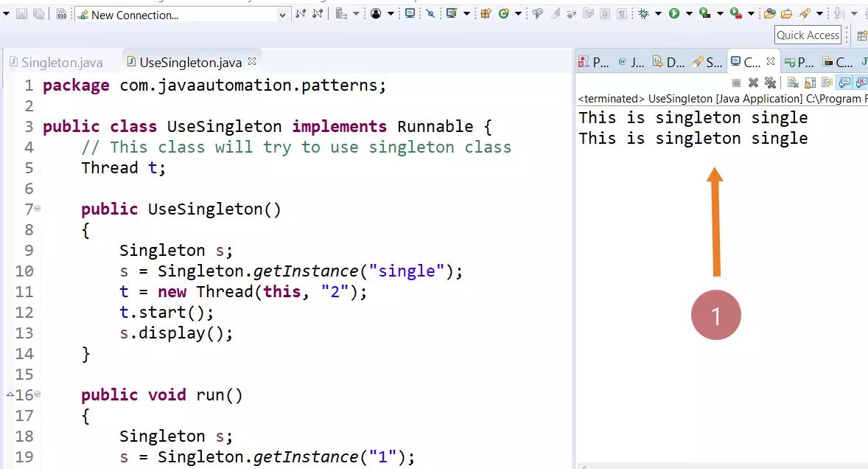Open the Run history dropdown arrow

(689, 14)
